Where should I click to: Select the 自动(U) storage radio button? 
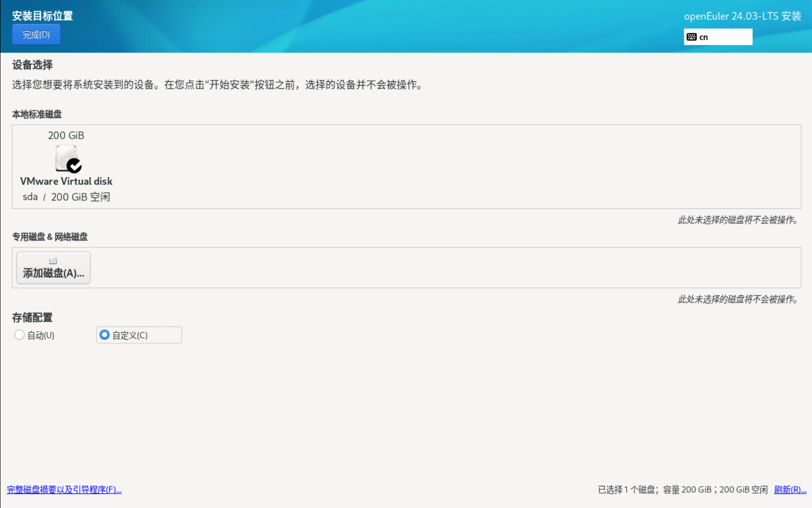[x=19, y=335]
